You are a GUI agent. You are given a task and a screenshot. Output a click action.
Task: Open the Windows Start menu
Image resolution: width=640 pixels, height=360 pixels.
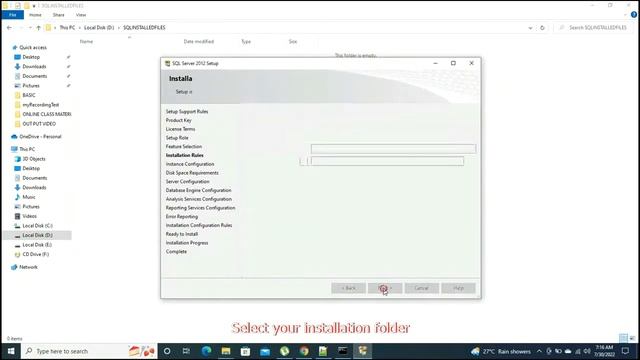tap(11, 351)
